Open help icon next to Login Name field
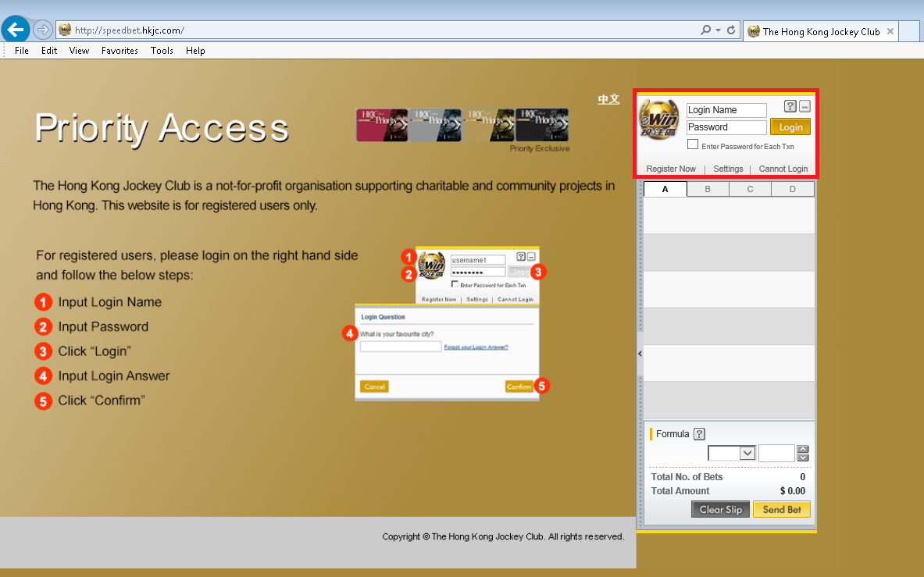Screen dimensions: 924x577 tap(790, 107)
